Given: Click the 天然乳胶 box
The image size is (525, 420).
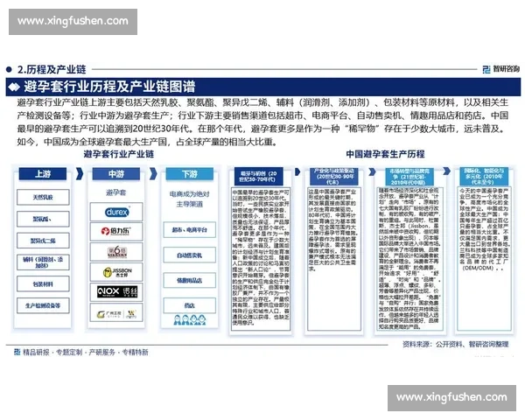Looking at the screenshot, I should pyautogui.click(x=43, y=197).
